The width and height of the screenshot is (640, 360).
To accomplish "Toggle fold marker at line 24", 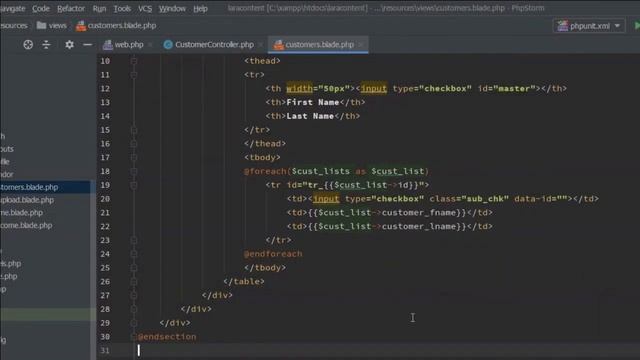I will tap(133, 254).
